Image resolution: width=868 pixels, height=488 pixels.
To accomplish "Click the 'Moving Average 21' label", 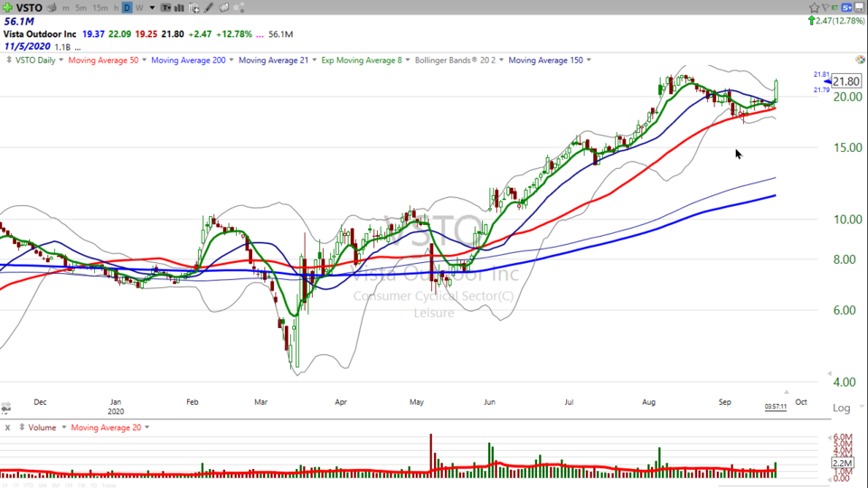I will pyautogui.click(x=273, y=61).
